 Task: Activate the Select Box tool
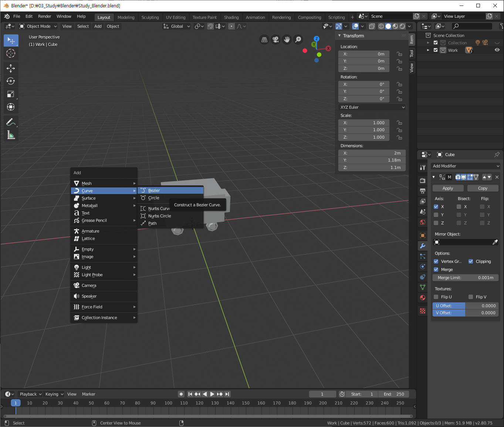click(11, 41)
